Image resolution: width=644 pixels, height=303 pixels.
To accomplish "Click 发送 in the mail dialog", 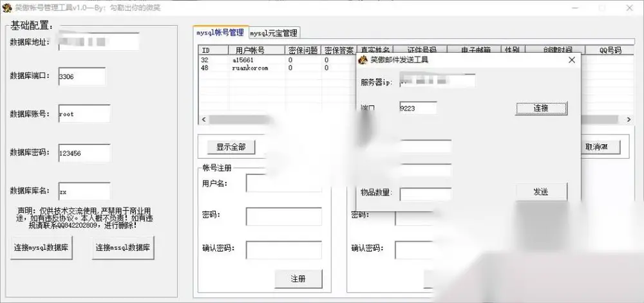I will point(541,192).
